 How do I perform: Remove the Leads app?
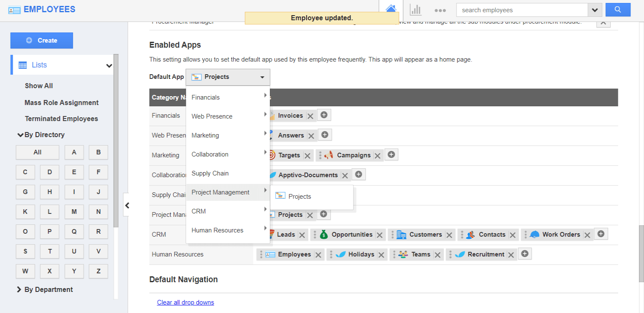(x=302, y=235)
